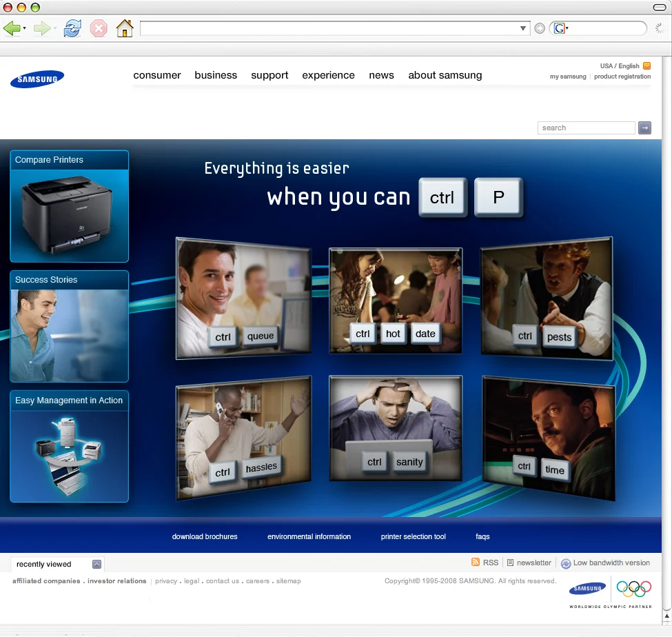Image resolution: width=672 pixels, height=637 pixels.
Task: Click the orange RSS feed icon
Action: point(476,562)
